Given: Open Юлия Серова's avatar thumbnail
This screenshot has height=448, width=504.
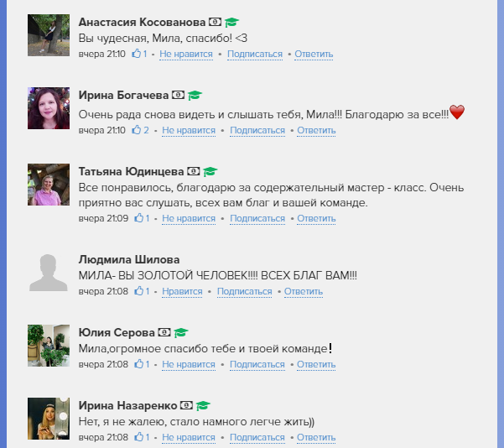Looking at the screenshot, I should [x=49, y=346].
